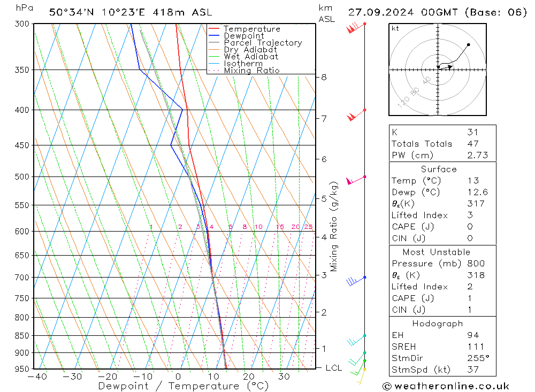The image size is (535, 392).
Task: Click the 'LCL' height marker
Action: (x=334, y=368)
